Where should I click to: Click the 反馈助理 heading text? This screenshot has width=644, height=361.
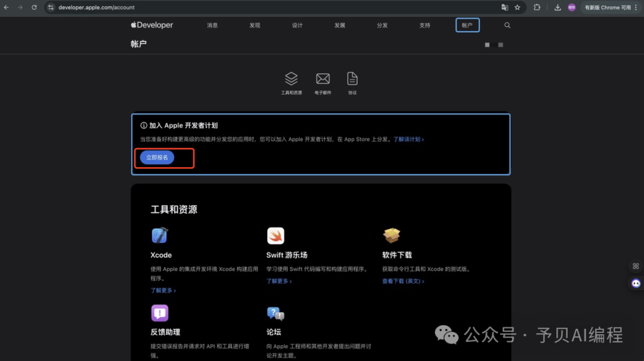[165, 332]
